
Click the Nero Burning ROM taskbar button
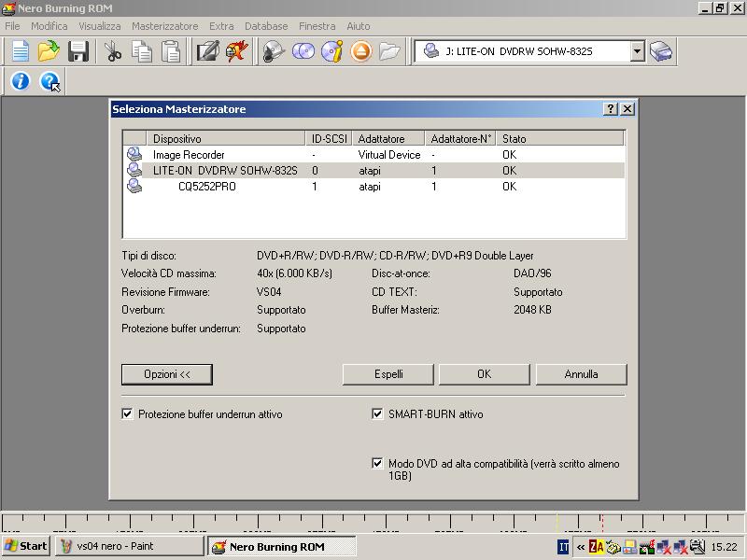point(282,546)
